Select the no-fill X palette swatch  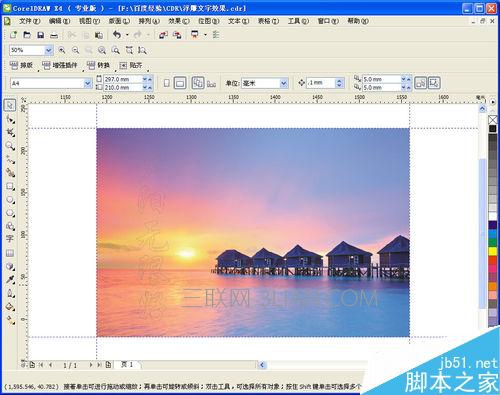pos(493,120)
